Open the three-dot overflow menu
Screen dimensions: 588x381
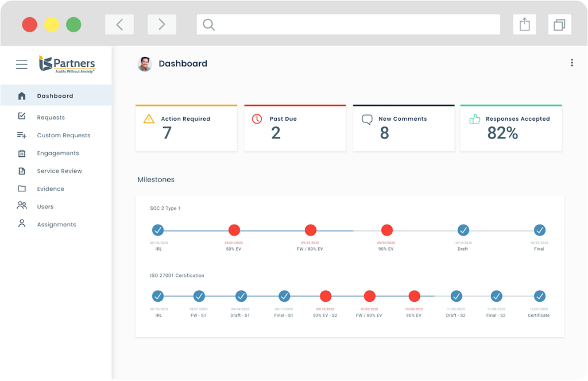pyautogui.click(x=572, y=63)
